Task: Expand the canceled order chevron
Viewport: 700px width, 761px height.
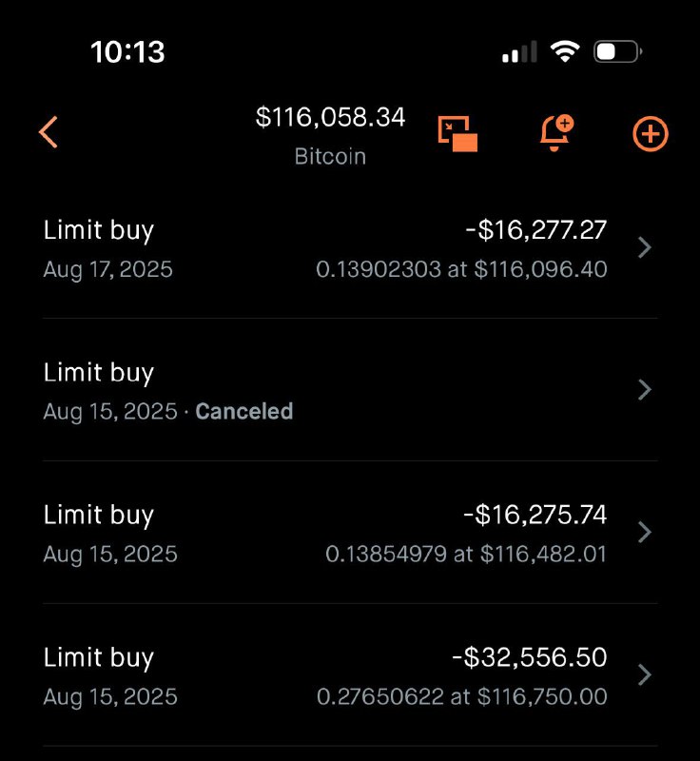Action: [x=645, y=390]
